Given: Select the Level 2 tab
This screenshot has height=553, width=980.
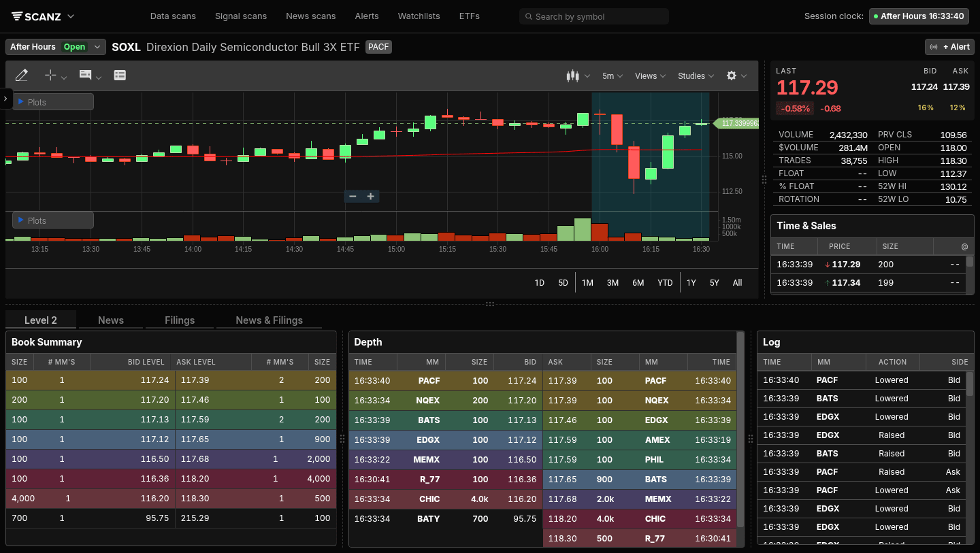Looking at the screenshot, I should point(41,320).
